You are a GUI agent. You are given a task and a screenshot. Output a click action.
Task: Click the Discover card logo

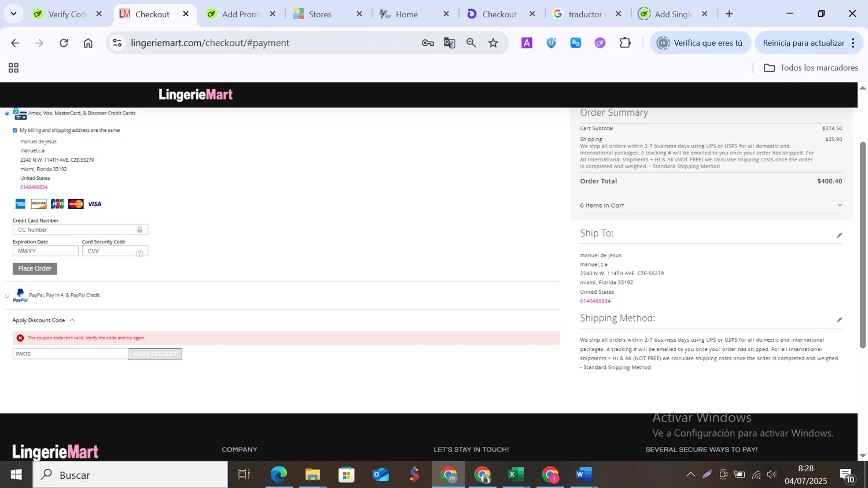click(x=39, y=204)
